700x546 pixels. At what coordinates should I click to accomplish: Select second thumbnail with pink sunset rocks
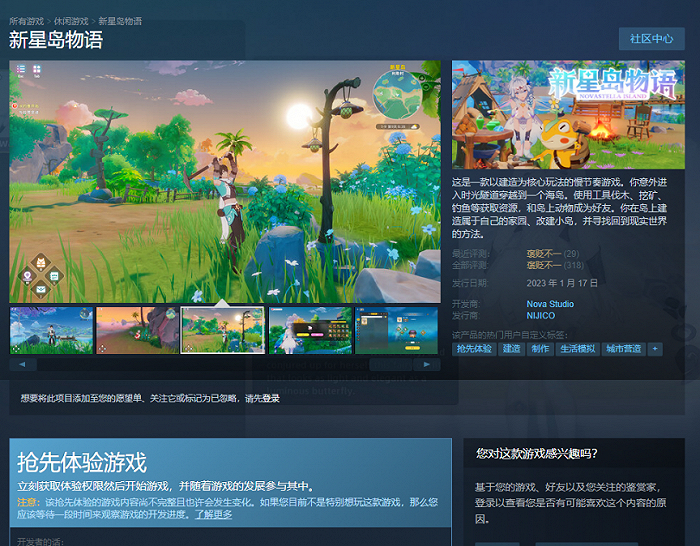pos(138,330)
